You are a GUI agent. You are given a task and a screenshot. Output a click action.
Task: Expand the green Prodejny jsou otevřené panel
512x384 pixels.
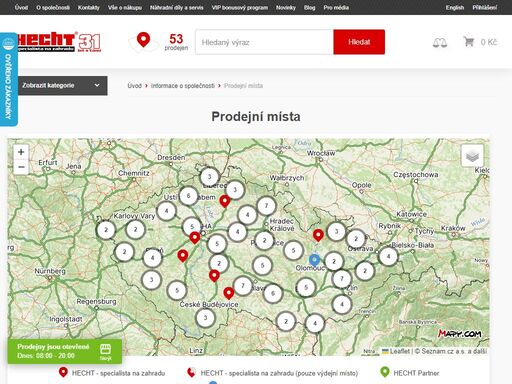(x=65, y=351)
